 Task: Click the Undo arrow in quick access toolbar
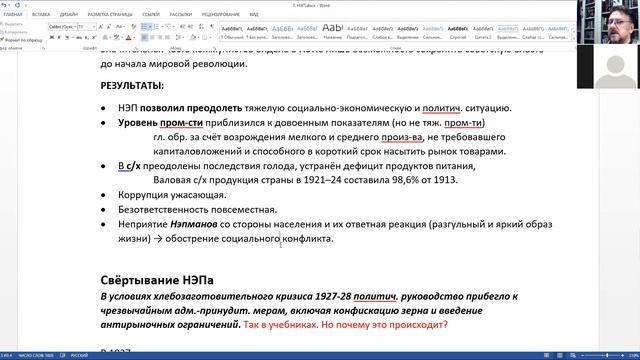pos(4,5)
